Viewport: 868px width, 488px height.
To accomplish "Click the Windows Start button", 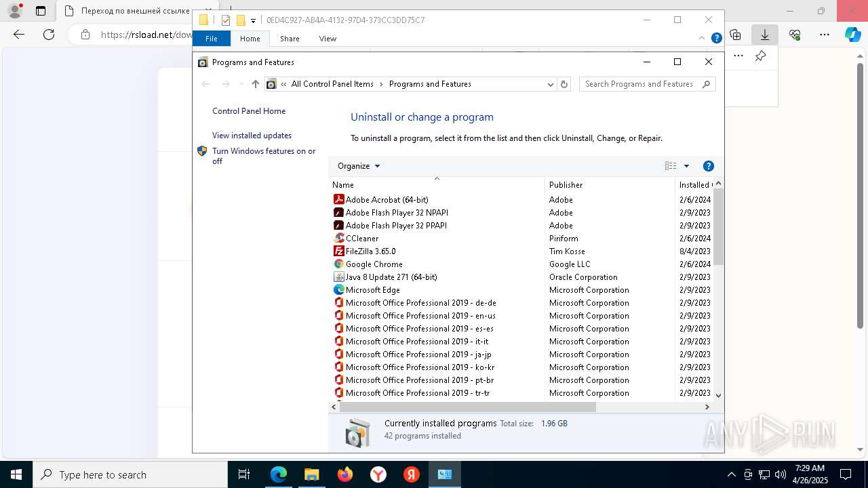I will pyautogui.click(x=16, y=474).
